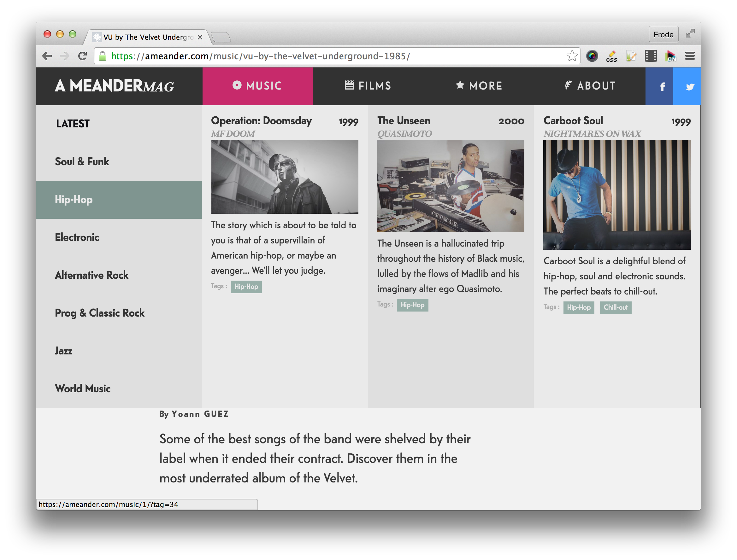The image size is (737, 560).
Task: Open the Twitter social link
Action: coord(687,86)
